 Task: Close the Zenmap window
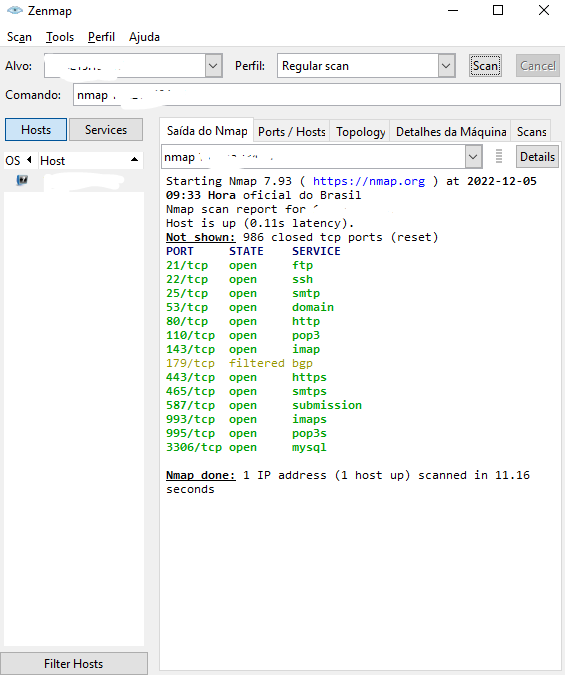tap(544, 10)
